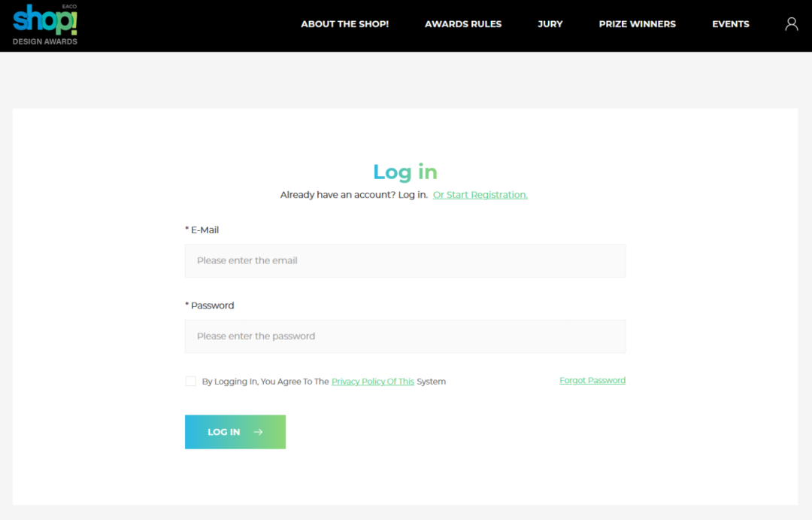The height and width of the screenshot is (520, 812).
Task: Focus the E-Mail input field
Action: (x=404, y=261)
